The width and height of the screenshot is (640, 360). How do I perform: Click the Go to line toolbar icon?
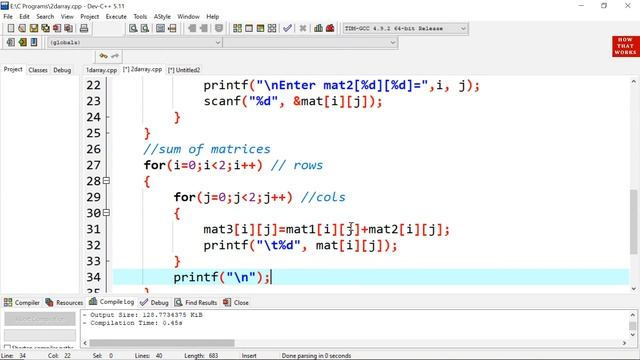172,28
